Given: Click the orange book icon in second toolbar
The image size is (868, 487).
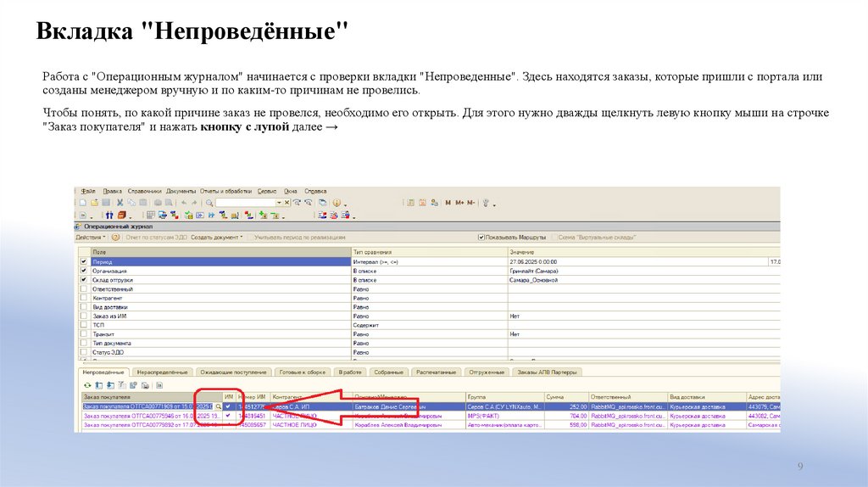Looking at the screenshot, I should [x=122, y=215].
